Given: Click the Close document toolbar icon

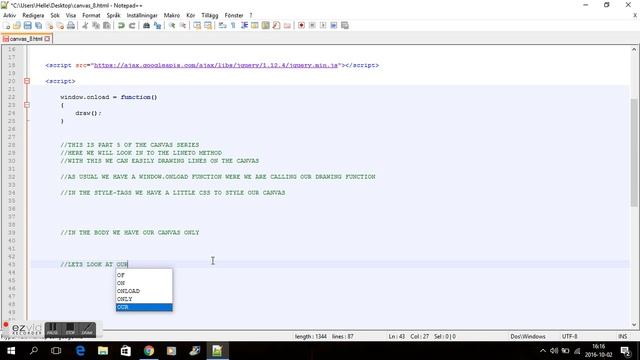Looking at the screenshot, I should point(49,25).
